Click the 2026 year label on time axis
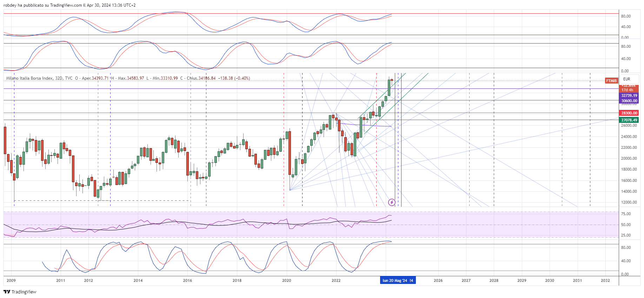 point(438,280)
